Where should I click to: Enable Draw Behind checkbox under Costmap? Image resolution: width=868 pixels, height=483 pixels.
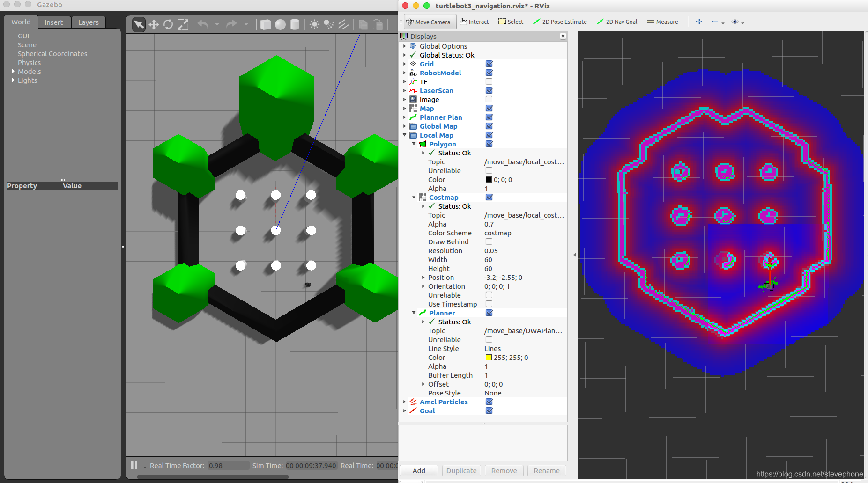[x=489, y=241]
